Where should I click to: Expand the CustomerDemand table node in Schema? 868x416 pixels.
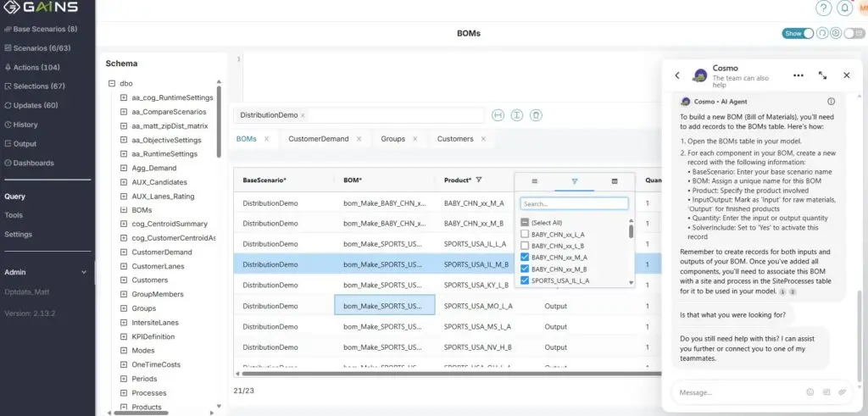pos(124,252)
